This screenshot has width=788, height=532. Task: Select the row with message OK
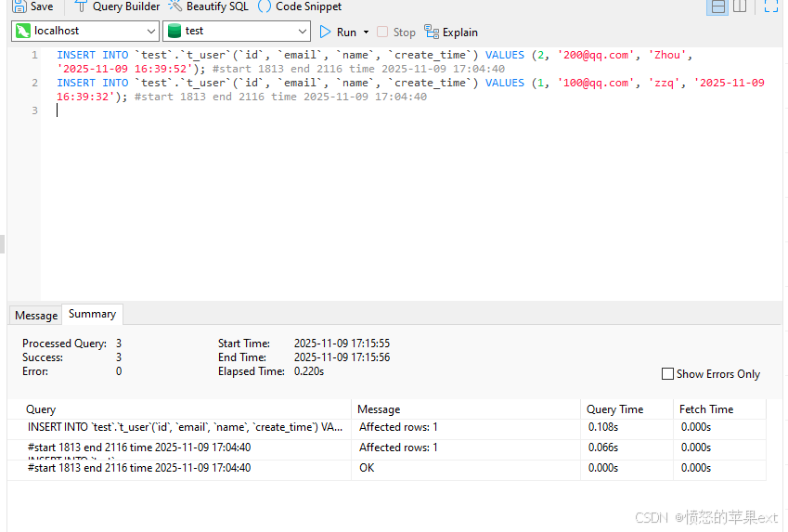(x=387, y=468)
